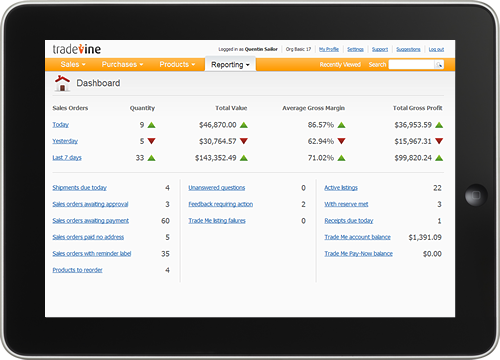Image resolution: width=500 pixels, height=360 pixels.
Task: Open the Purchases dropdown menu
Action: (122, 64)
